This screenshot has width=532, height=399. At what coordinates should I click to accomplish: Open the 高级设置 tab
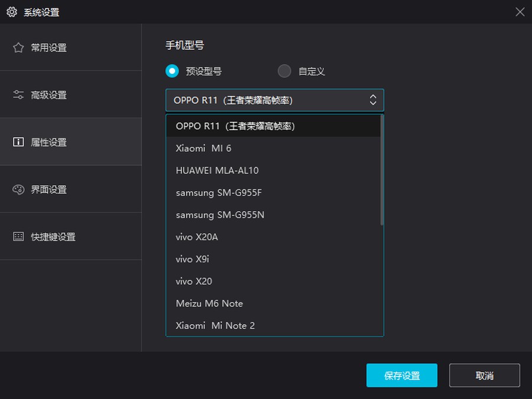[48, 95]
